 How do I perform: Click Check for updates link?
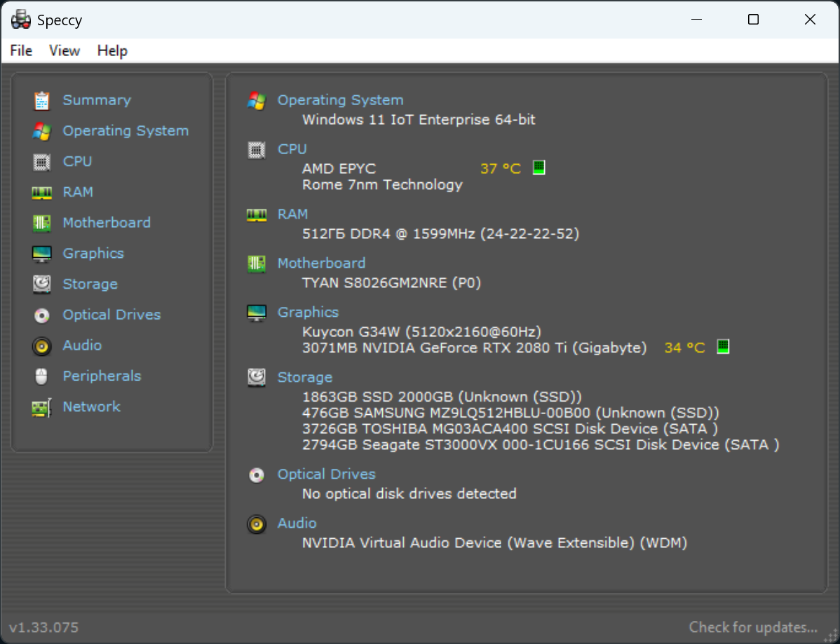(753, 627)
